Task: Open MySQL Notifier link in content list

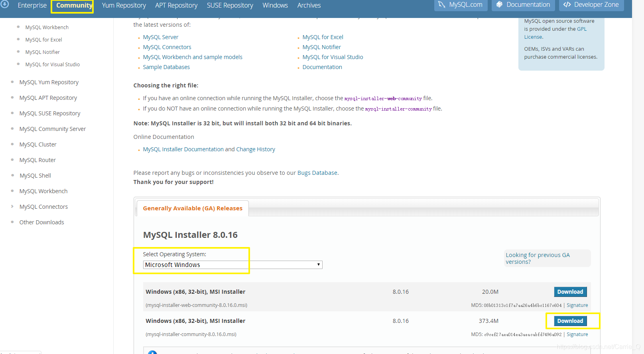Action: coord(321,47)
